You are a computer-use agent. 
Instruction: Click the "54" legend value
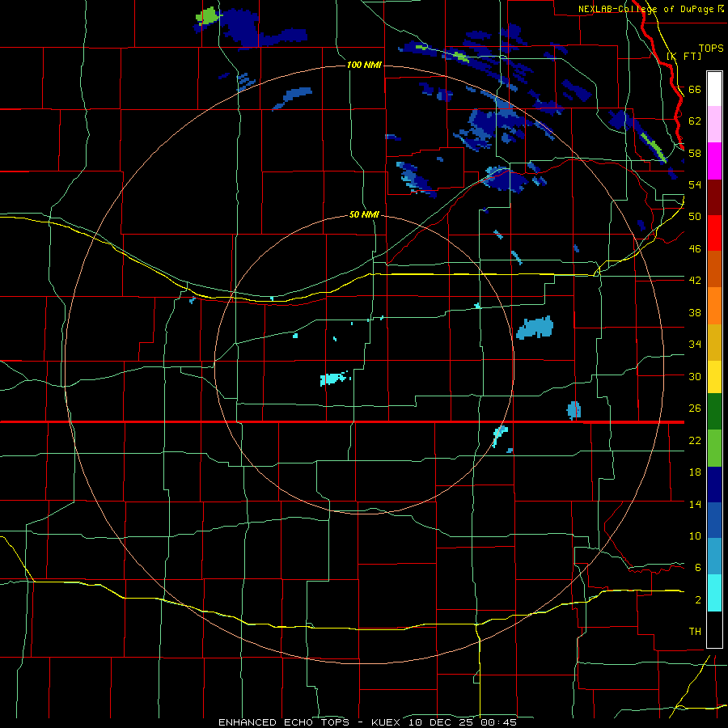(695, 184)
